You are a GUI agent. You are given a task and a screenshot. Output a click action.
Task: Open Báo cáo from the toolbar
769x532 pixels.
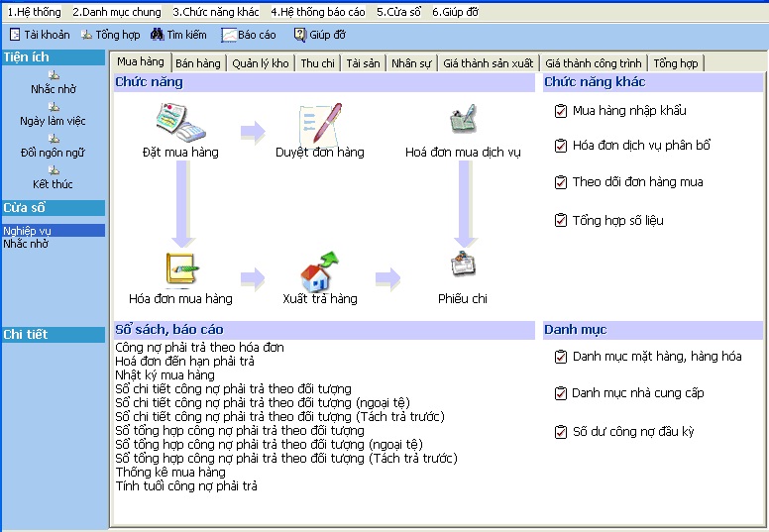point(248,35)
